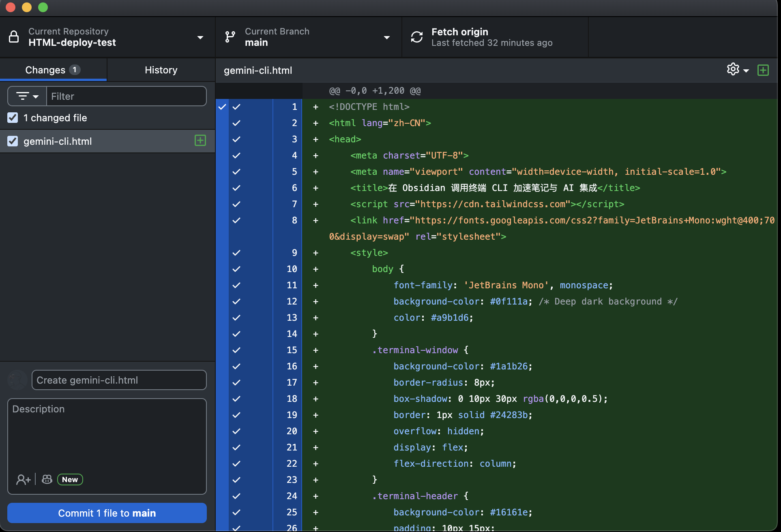The width and height of the screenshot is (781, 532).
Task: Uncheck the gemini-cli.html file checkbox
Action: tap(13, 141)
